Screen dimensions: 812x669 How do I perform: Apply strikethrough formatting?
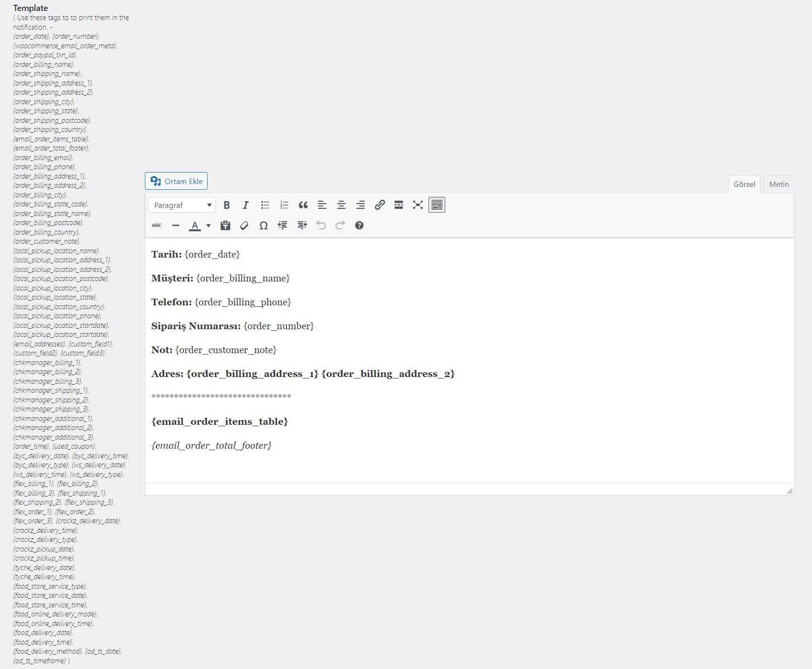pyautogui.click(x=156, y=226)
